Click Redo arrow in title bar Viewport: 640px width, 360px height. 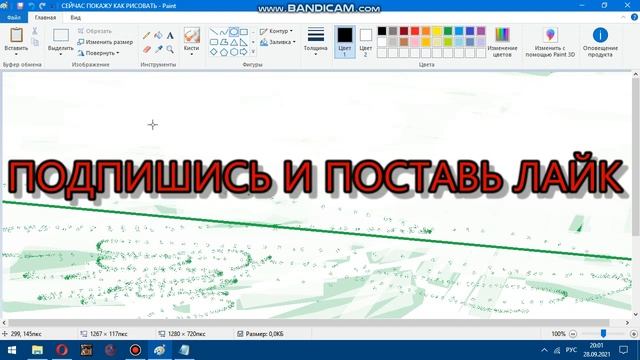pyautogui.click(x=42, y=6)
